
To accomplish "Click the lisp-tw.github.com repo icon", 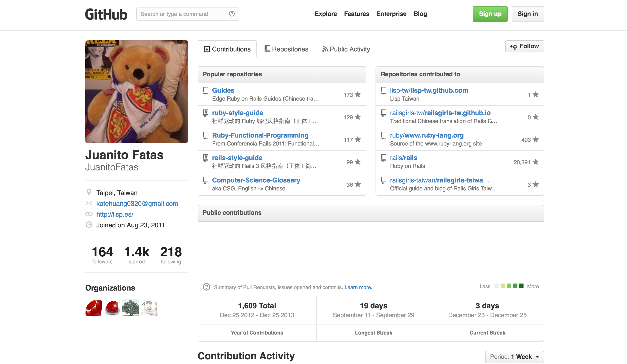I will point(384,91).
